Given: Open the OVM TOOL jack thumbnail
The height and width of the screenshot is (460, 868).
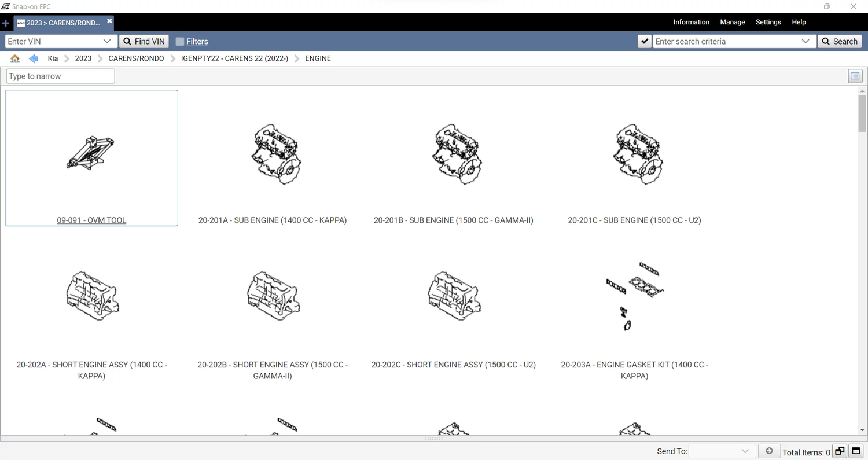Looking at the screenshot, I should (91, 153).
